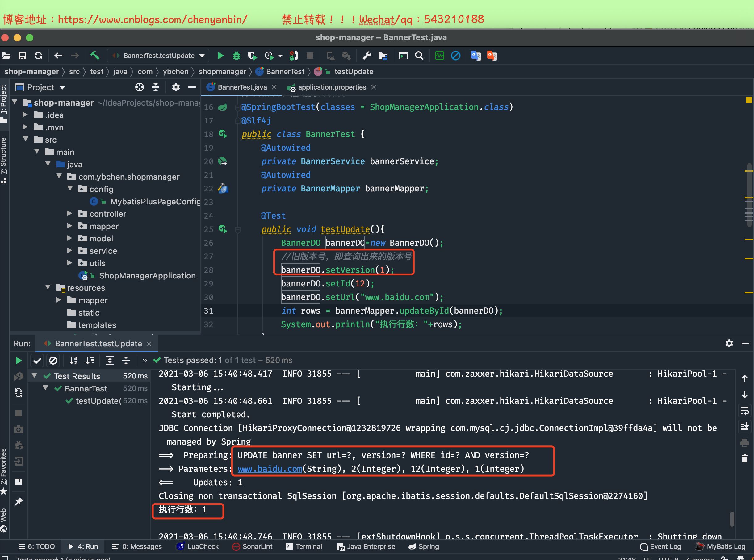Enable sort tests alphabetically
Viewport: 754px width, 560px height.
[x=73, y=361]
